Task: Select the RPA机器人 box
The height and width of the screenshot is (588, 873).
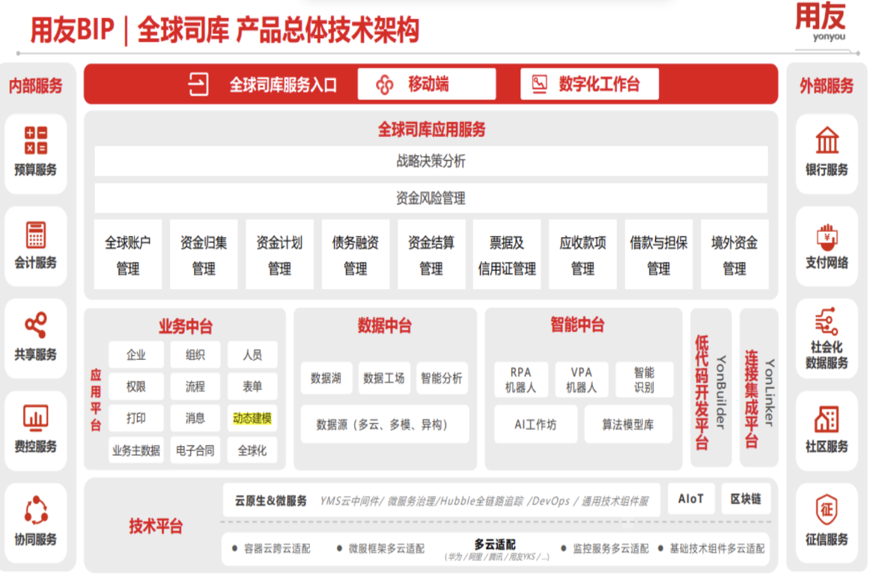Action: [x=521, y=379]
